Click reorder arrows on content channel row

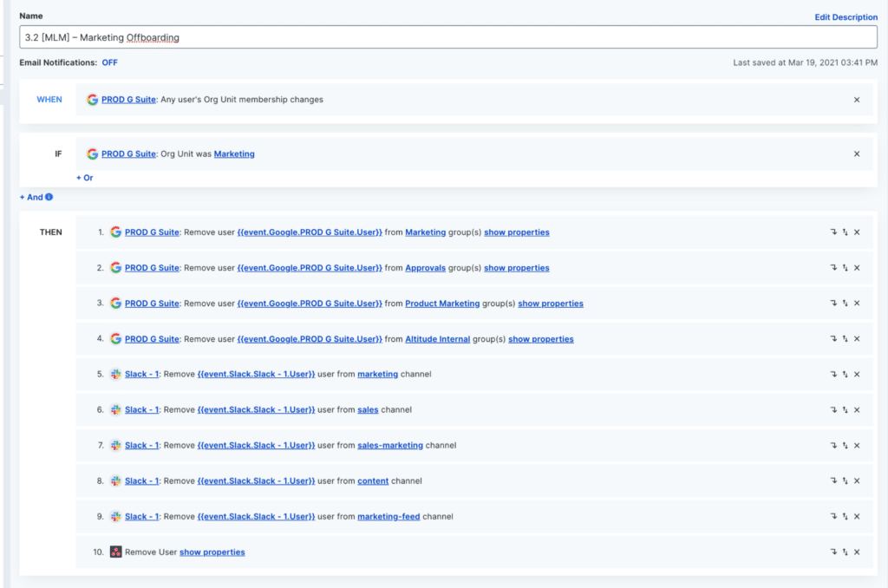point(845,481)
